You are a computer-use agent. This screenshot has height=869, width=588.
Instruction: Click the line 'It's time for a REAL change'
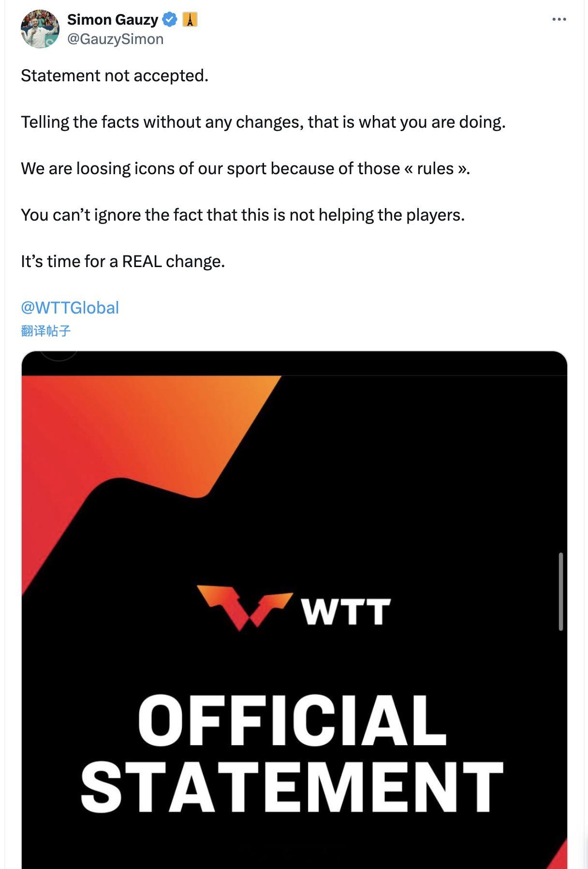click(x=122, y=261)
